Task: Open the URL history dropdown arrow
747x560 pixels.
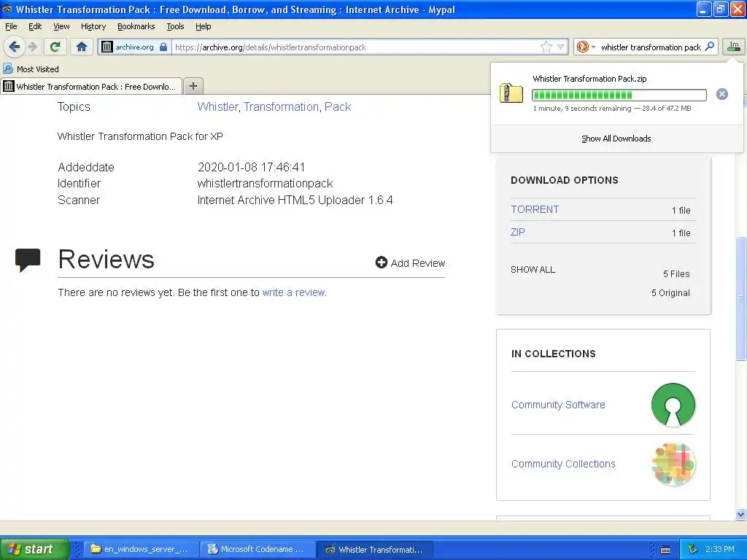Action: tap(561, 47)
